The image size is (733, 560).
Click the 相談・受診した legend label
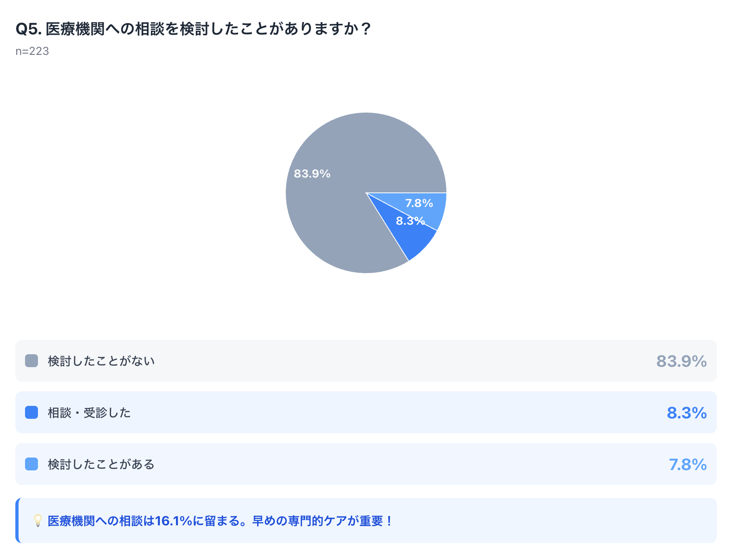click(x=89, y=412)
